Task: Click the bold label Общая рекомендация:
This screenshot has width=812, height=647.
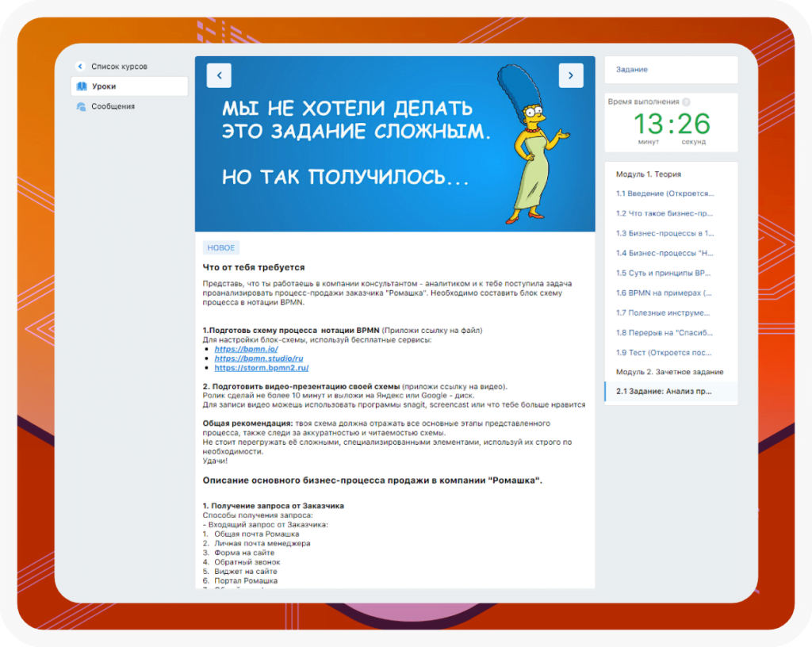Action: [247, 423]
